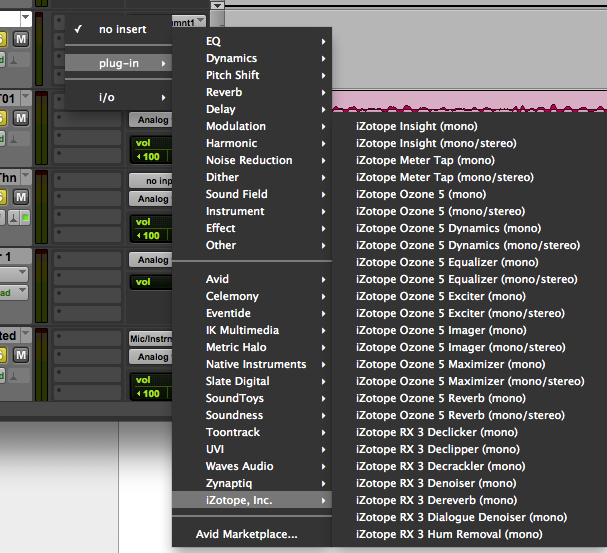
Task: Click the timebase selector icon on the Thn track
Action: coord(14,218)
